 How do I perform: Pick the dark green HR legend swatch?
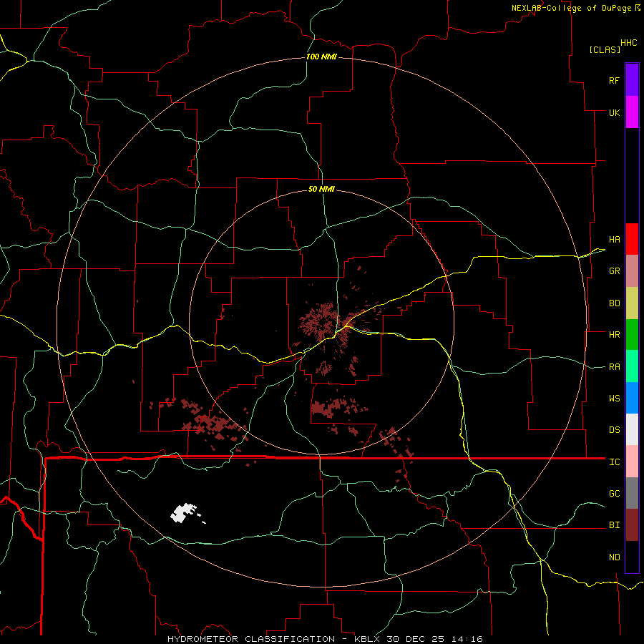click(632, 335)
